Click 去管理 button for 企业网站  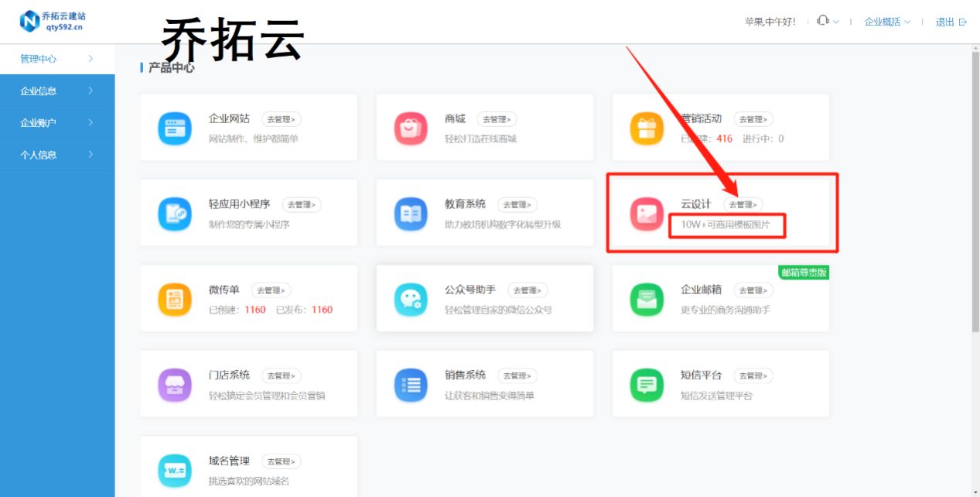pos(282,119)
